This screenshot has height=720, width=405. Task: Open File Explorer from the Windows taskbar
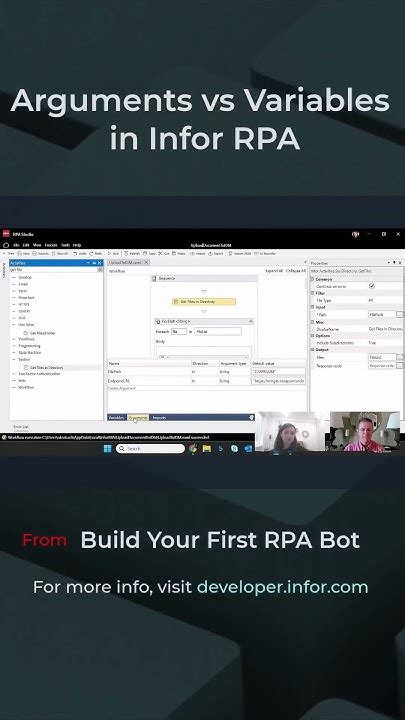pyautogui.click(x=207, y=449)
